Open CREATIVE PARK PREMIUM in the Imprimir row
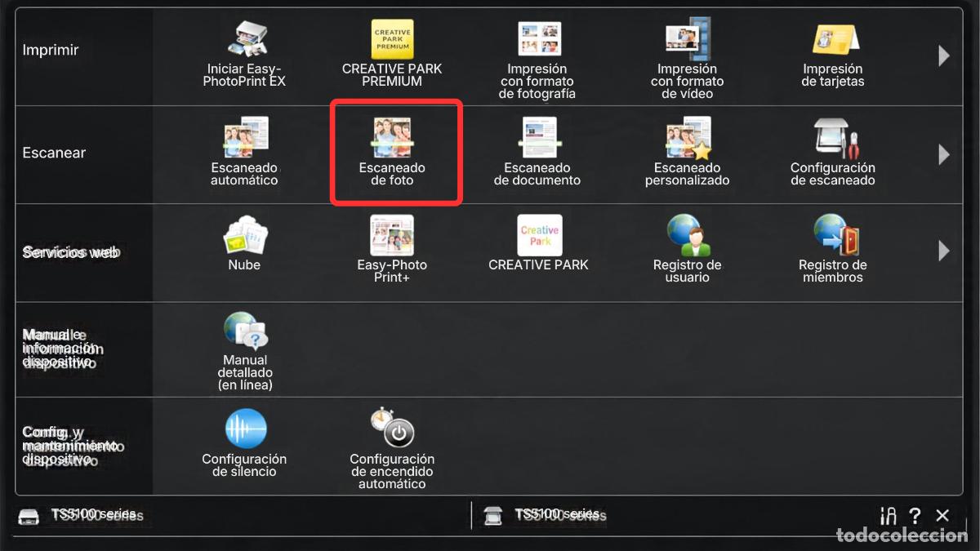This screenshot has width=980, height=551. pos(392,54)
